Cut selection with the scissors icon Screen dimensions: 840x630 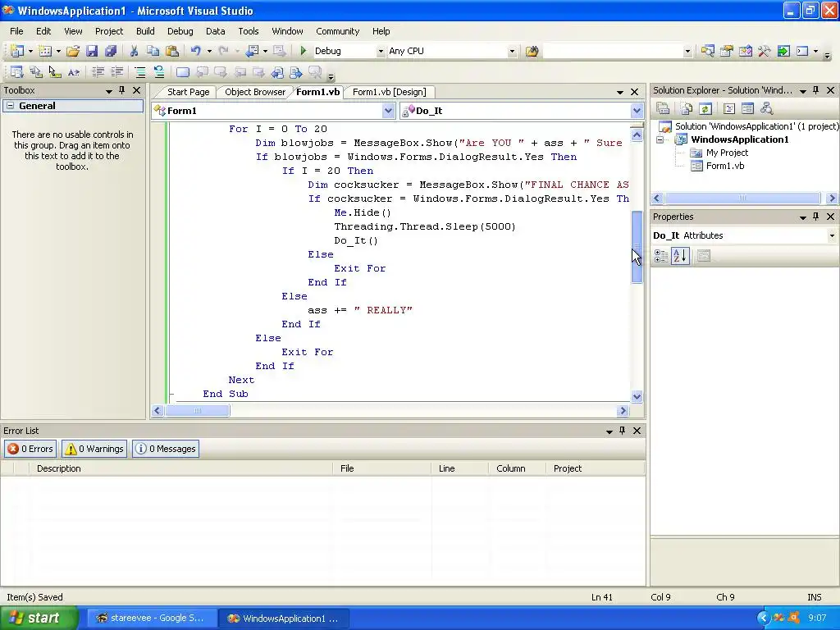(134, 51)
